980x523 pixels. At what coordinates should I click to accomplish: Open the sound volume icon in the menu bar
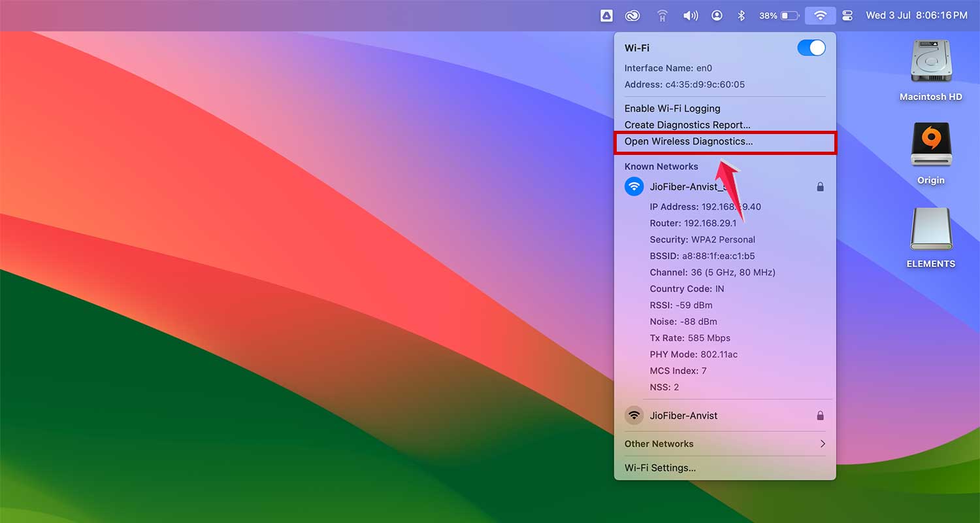pos(690,15)
